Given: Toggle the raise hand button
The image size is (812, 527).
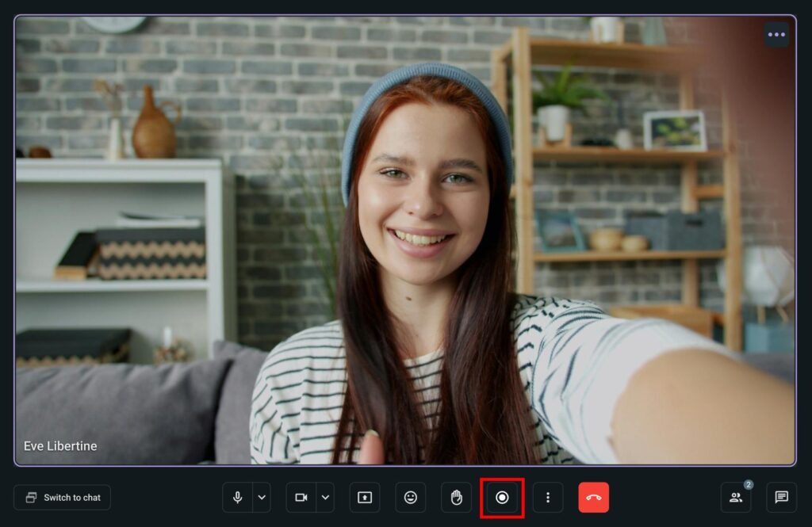Looking at the screenshot, I should click(x=456, y=498).
